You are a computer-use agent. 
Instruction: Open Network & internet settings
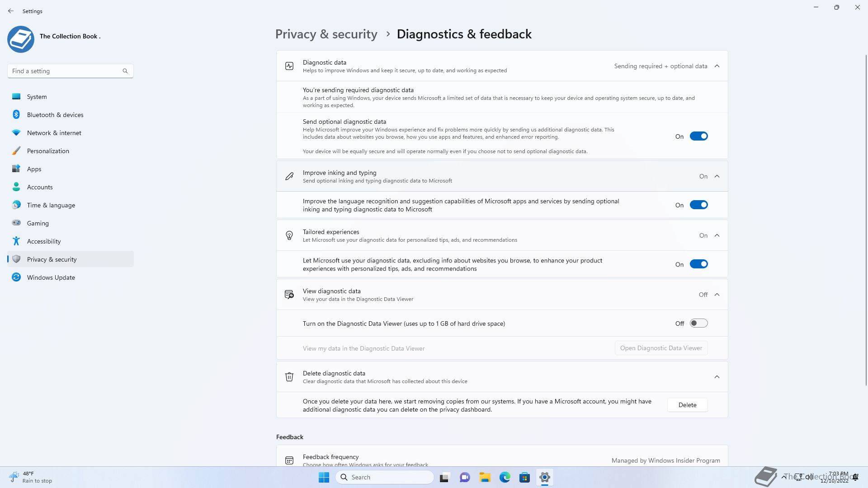click(x=71, y=132)
